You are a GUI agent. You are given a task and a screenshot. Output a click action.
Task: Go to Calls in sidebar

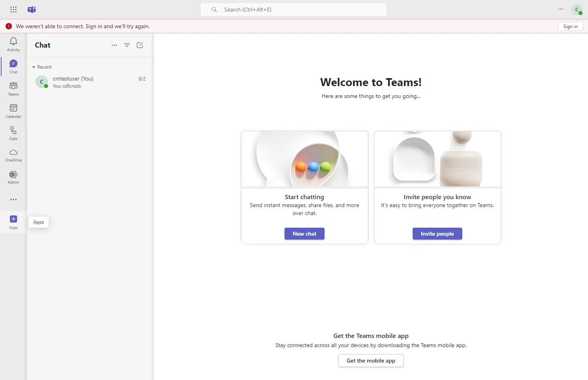point(13,133)
